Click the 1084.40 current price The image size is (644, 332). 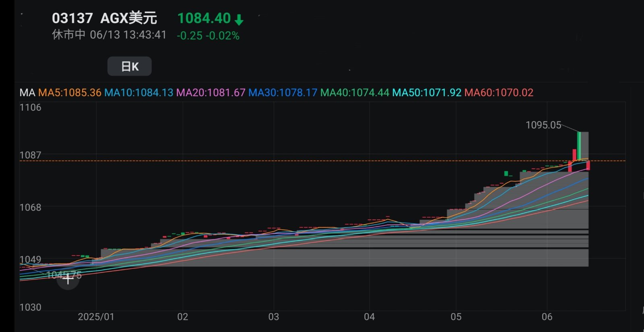204,18
